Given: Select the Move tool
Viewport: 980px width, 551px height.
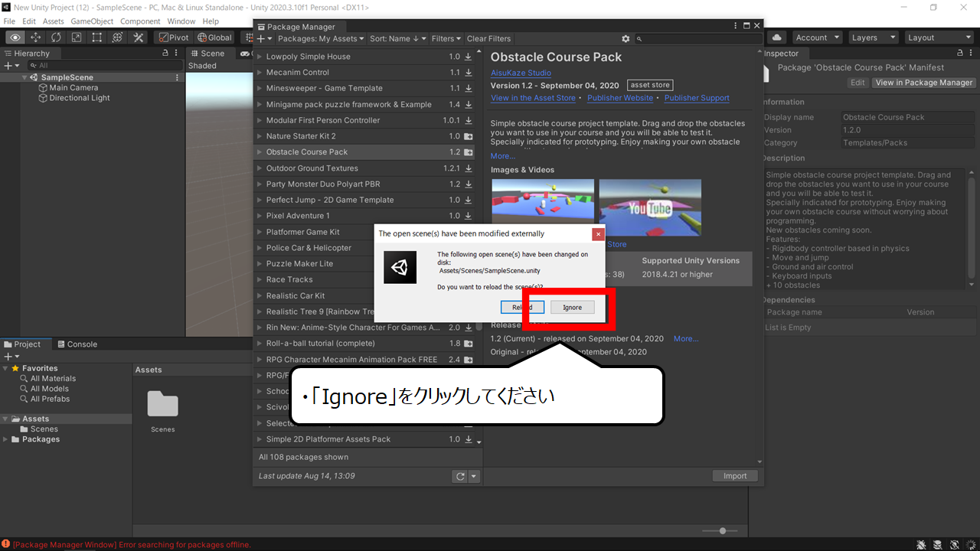Looking at the screenshot, I should click(36, 37).
